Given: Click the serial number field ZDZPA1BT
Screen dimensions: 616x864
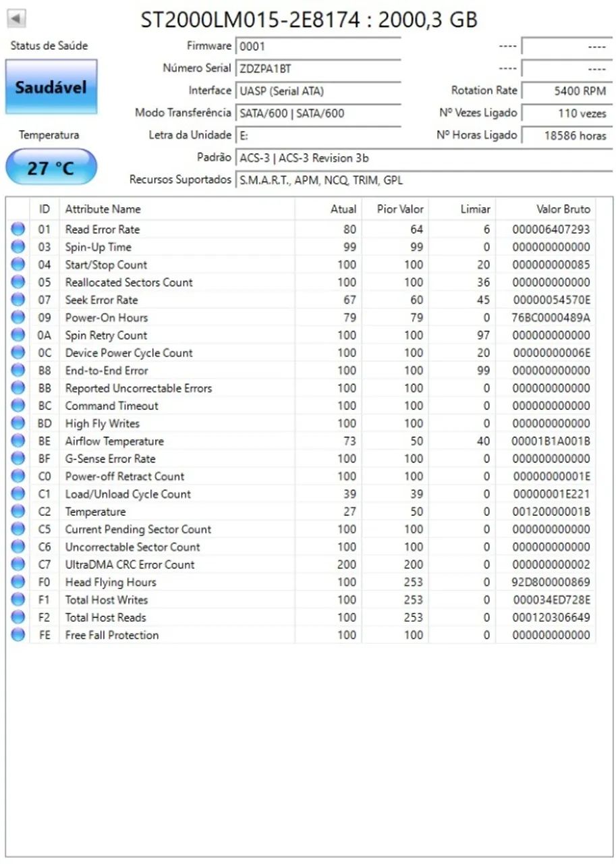Looking at the screenshot, I should click(x=318, y=69).
